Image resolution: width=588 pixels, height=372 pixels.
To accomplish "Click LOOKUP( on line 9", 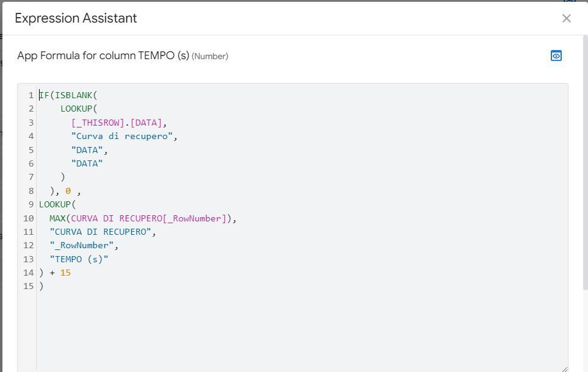I will 57,204.
